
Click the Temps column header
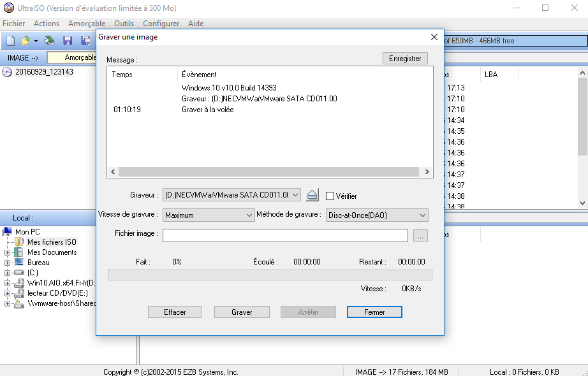pyautogui.click(x=142, y=74)
